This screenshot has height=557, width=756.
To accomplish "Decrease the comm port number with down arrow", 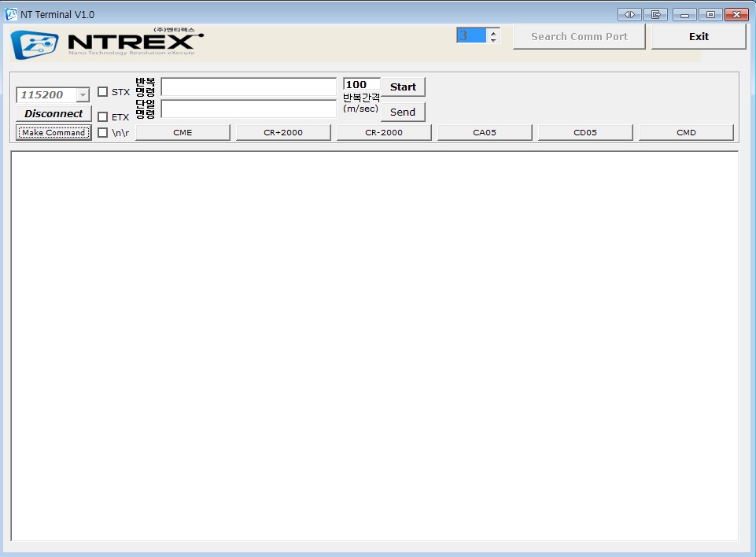I will pyautogui.click(x=493, y=40).
